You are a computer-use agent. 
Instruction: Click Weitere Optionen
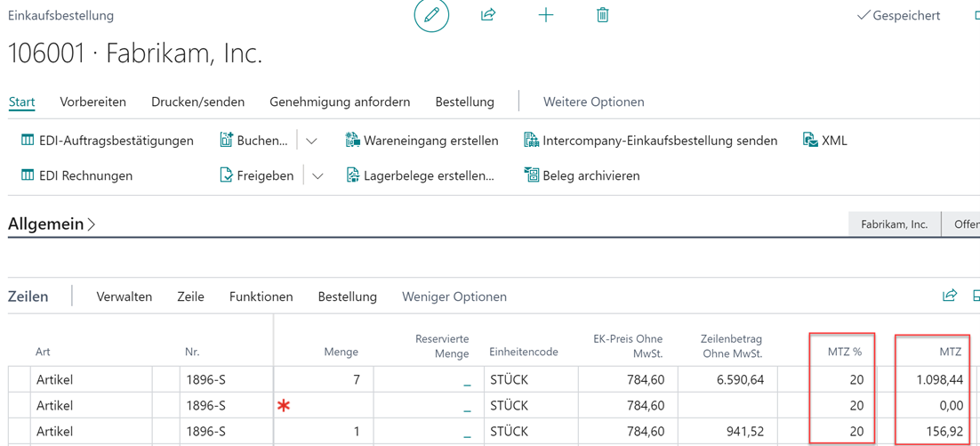coord(593,101)
